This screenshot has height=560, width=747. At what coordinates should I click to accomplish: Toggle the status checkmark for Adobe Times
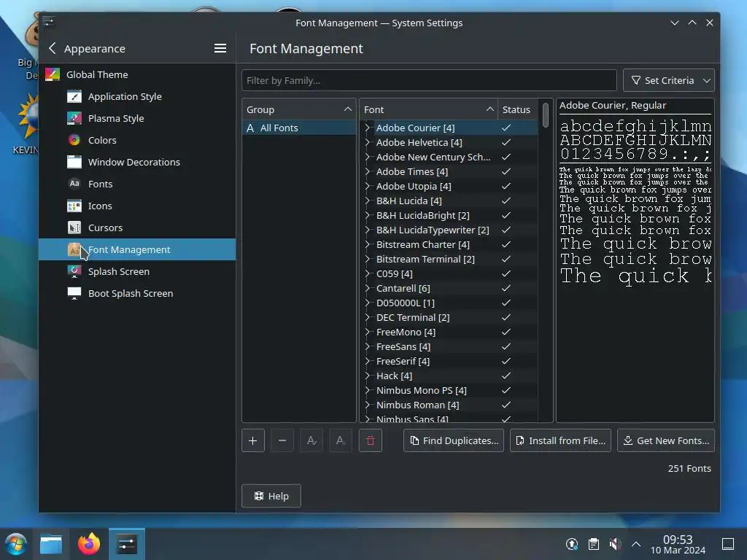pyautogui.click(x=506, y=171)
